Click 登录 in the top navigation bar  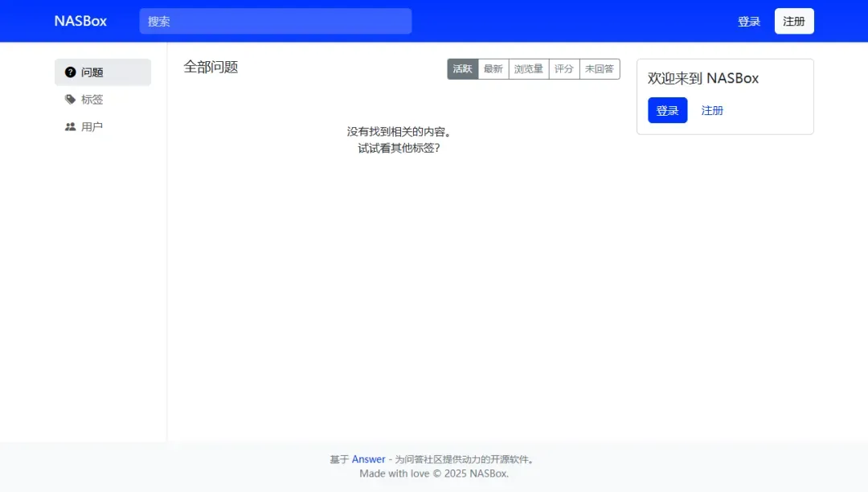point(749,22)
